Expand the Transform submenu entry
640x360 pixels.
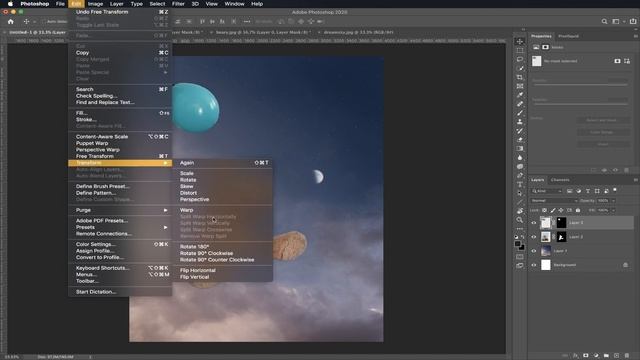[x=120, y=163]
